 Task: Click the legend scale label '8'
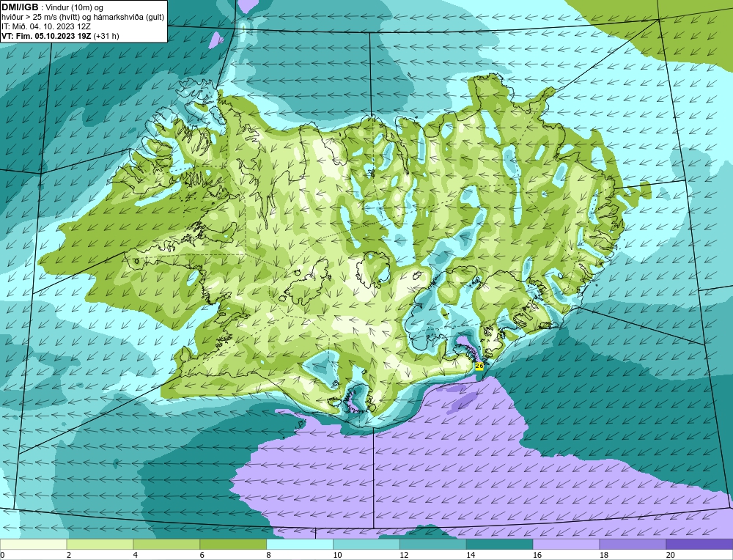269,555
